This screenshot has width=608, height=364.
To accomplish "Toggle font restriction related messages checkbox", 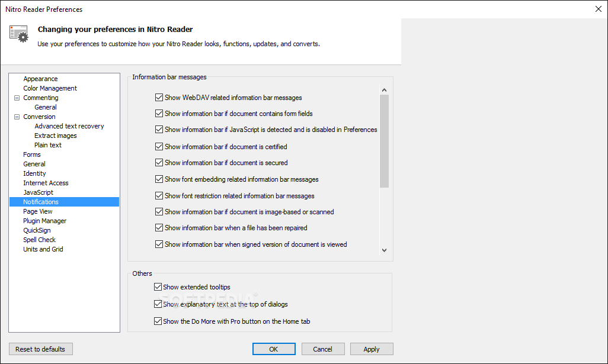I will click(159, 196).
